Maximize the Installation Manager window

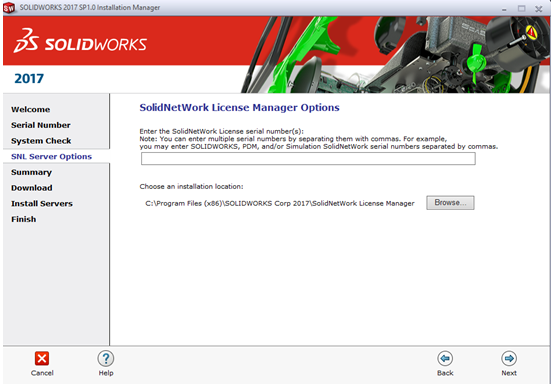(521, 8)
